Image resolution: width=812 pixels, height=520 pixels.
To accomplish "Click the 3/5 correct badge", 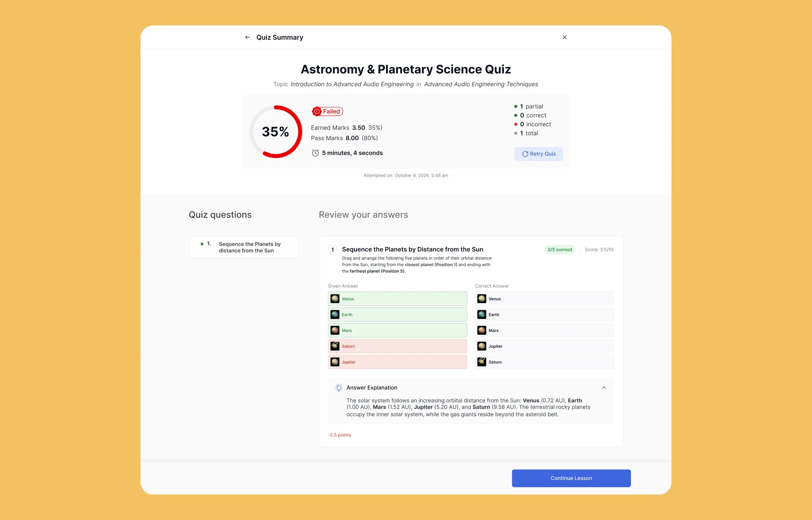I will (x=559, y=249).
